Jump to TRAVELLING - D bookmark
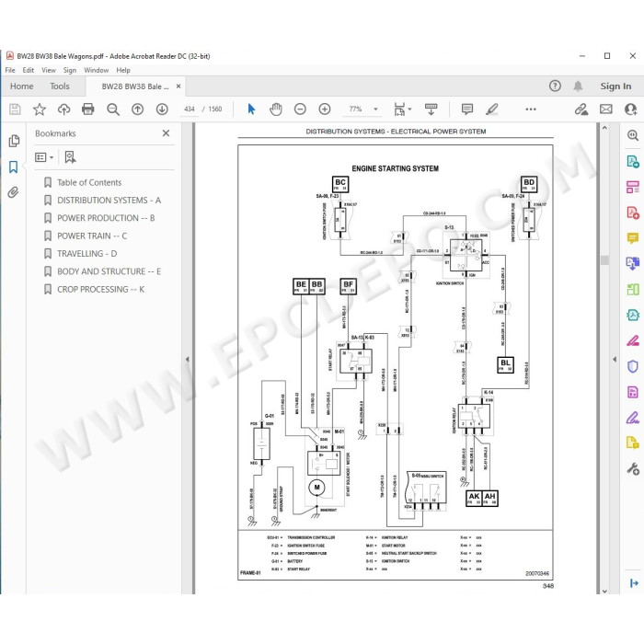This screenshot has height=644, width=644. (87, 254)
